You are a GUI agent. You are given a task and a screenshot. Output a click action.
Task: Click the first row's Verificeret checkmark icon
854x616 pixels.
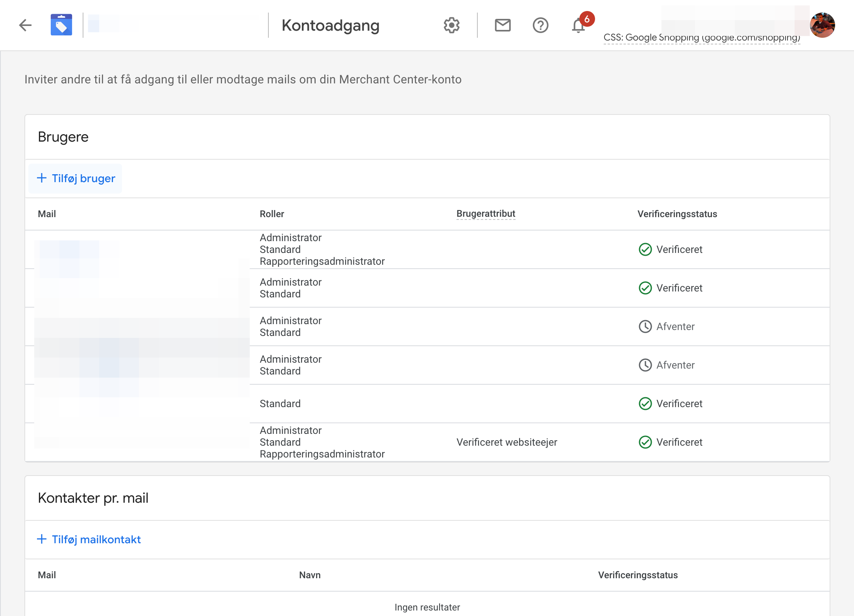click(645, 249)
